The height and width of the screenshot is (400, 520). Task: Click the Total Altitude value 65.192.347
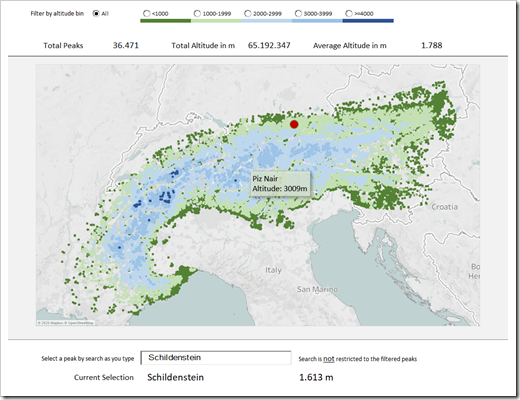pos(269,45)
